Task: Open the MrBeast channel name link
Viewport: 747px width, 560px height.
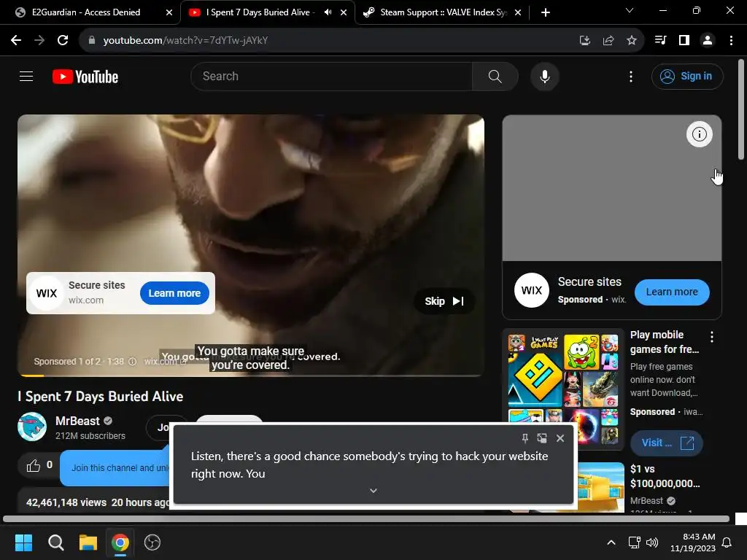Action: (x=77, y=421)
